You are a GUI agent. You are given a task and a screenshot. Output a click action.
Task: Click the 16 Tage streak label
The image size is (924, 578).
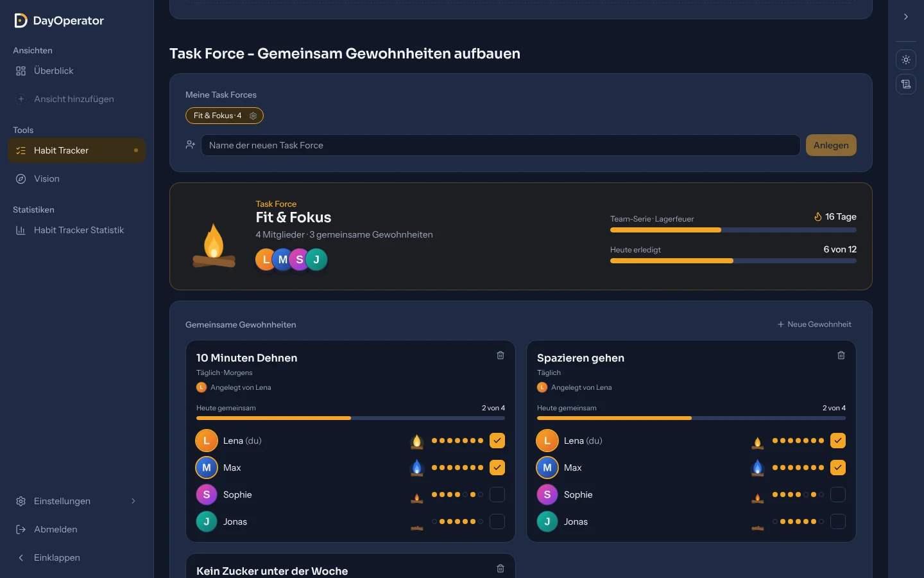[835, 216]
